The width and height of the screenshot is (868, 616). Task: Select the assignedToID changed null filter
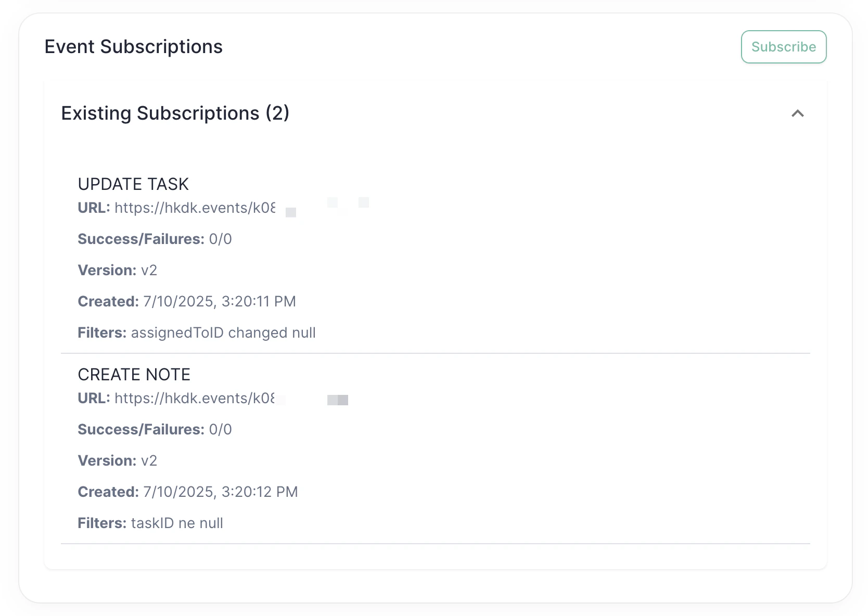click(x=223, y=332)
